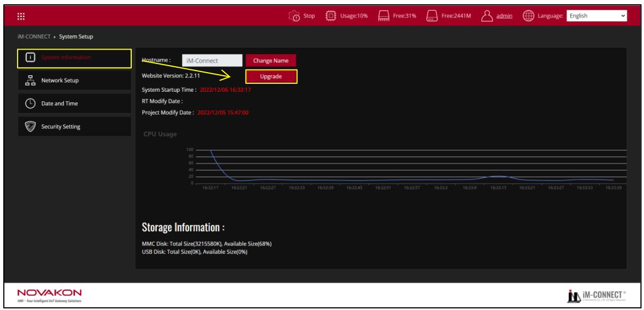Click the Change Name button

point(271,61)
